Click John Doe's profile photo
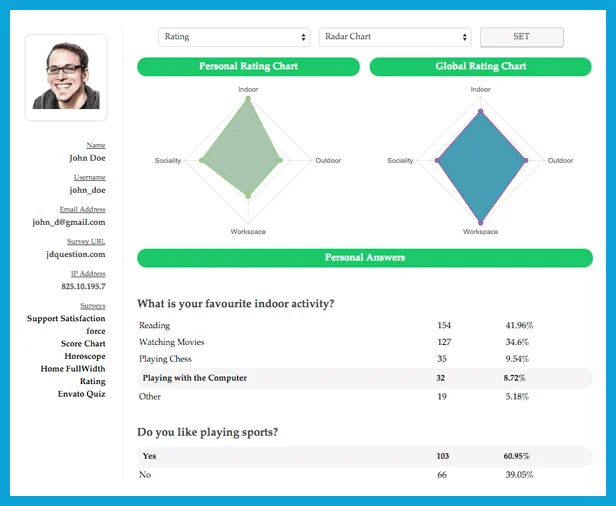This screenshot has width=616, height=506. [66, 76]
